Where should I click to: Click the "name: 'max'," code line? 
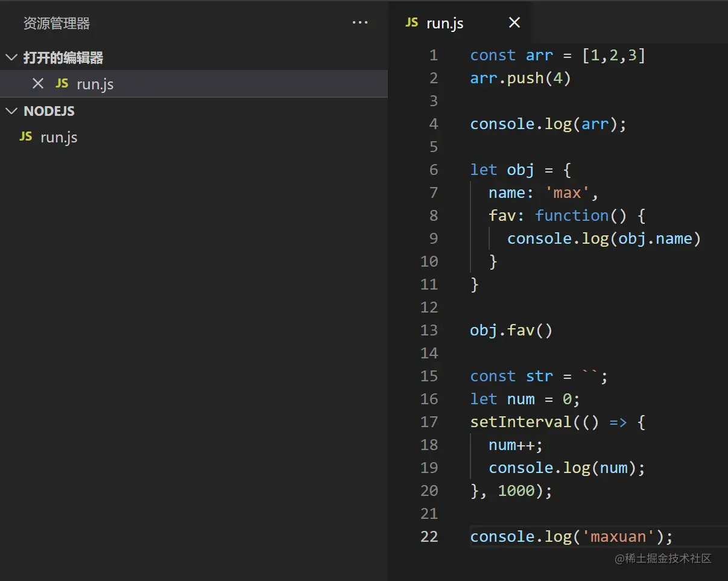543,193
